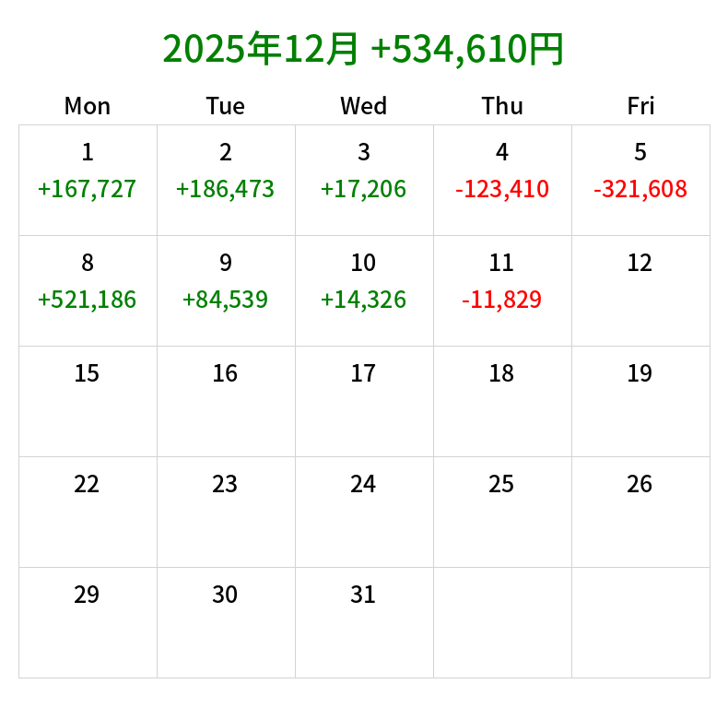The width and height of the screenshot is (728, 719).
Task: Select day 17 in the calendar
Action: 363,401
